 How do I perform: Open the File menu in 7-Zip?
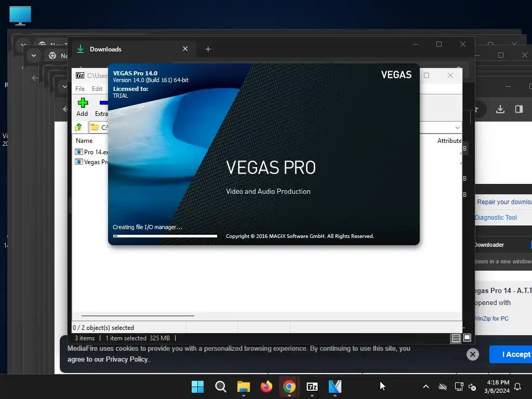click(x=80, y=88)
